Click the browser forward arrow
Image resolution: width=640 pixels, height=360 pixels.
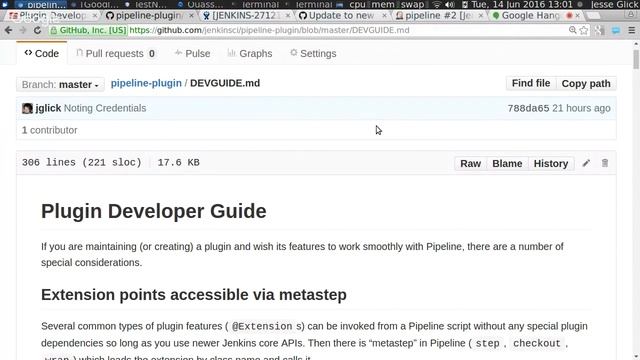pyautogui.click(x=23, y=30)
